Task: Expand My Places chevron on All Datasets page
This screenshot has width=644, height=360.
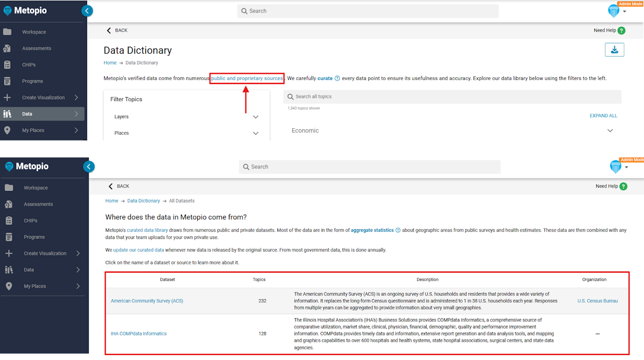Action: click(x=78, y=286)
